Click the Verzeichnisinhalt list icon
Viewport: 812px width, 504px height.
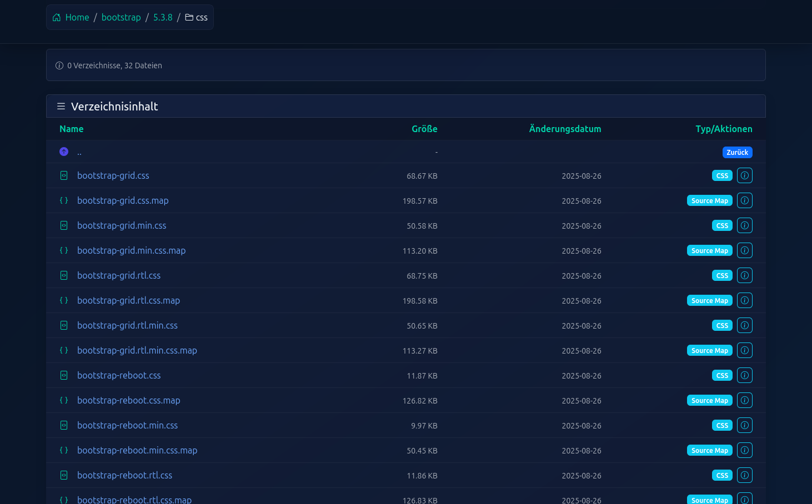pyautogui.click(x=61, y=106)
